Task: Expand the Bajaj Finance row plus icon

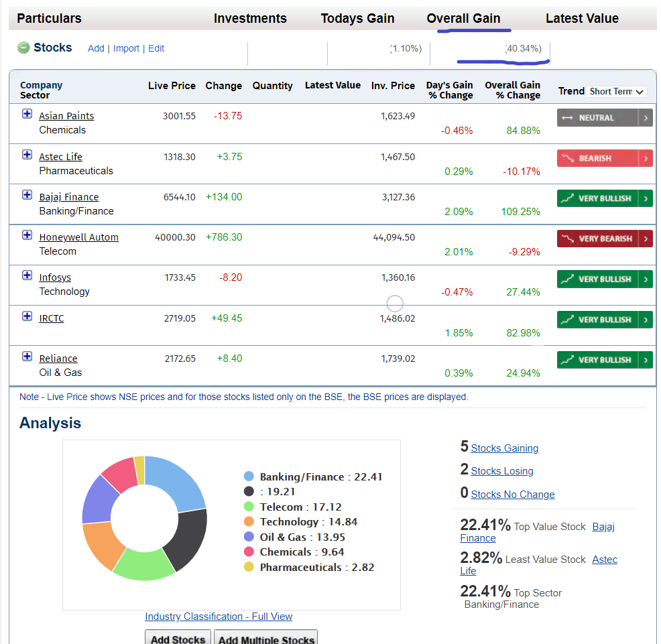Action: pos(27,195)
